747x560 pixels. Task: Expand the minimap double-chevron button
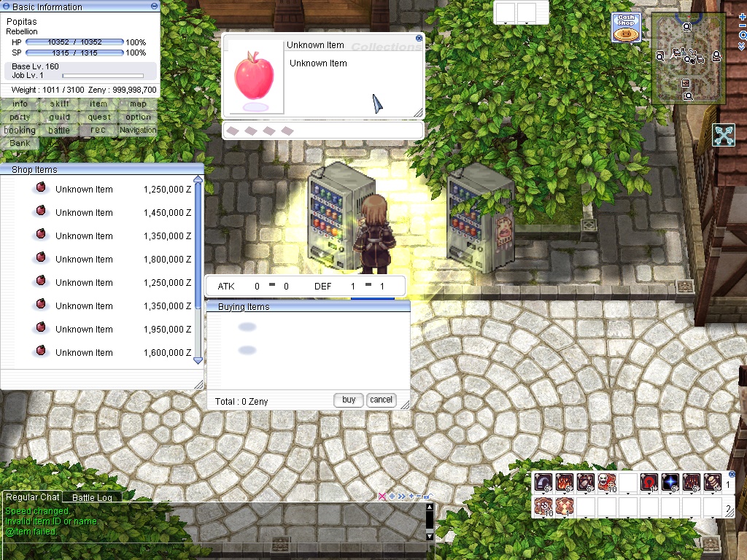[742, 46]
